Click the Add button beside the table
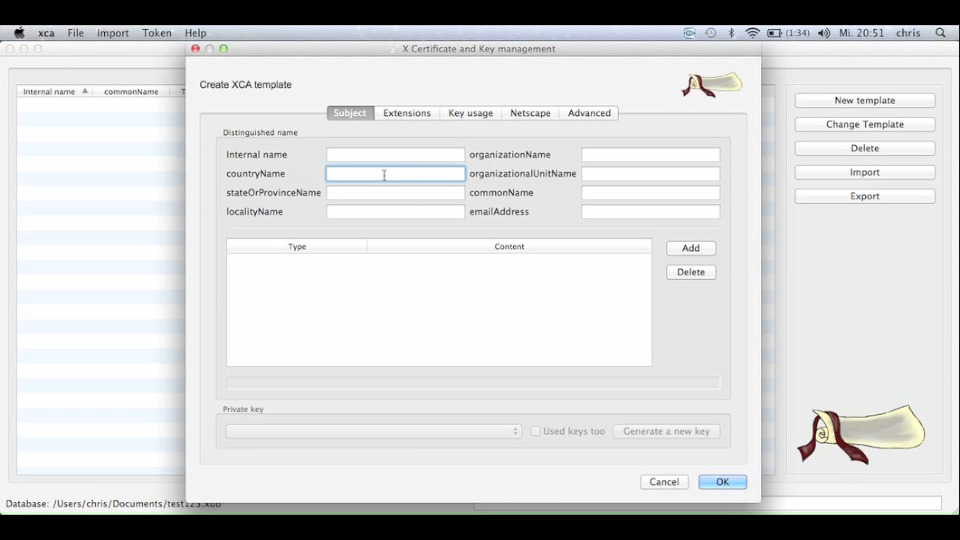The height and width of the screenshot is (540, 960). point(691,248)
